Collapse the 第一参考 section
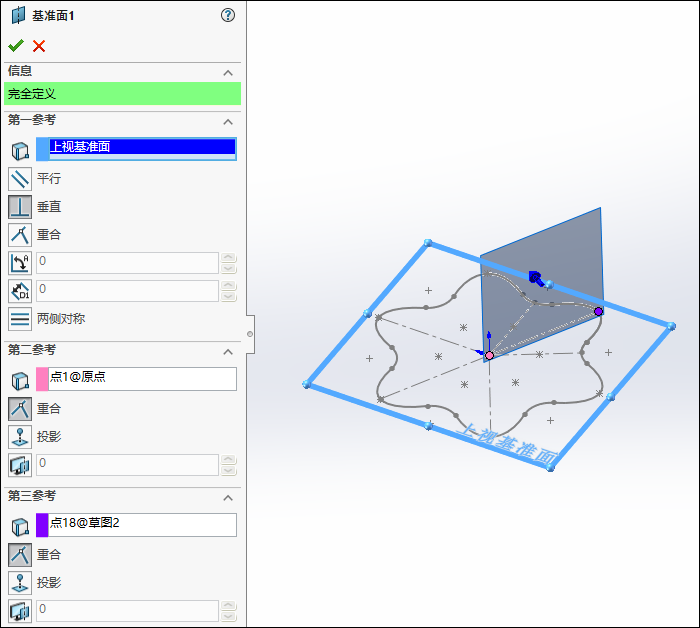Viewport: 700px width, 628px height. tap(228, 121)
